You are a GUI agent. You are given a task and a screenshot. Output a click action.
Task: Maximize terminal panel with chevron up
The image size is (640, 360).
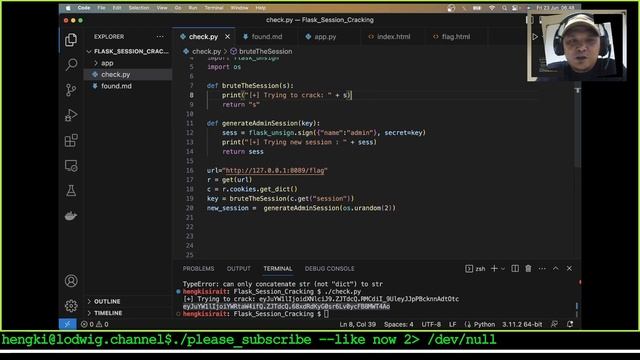click(x=556, y=269)
